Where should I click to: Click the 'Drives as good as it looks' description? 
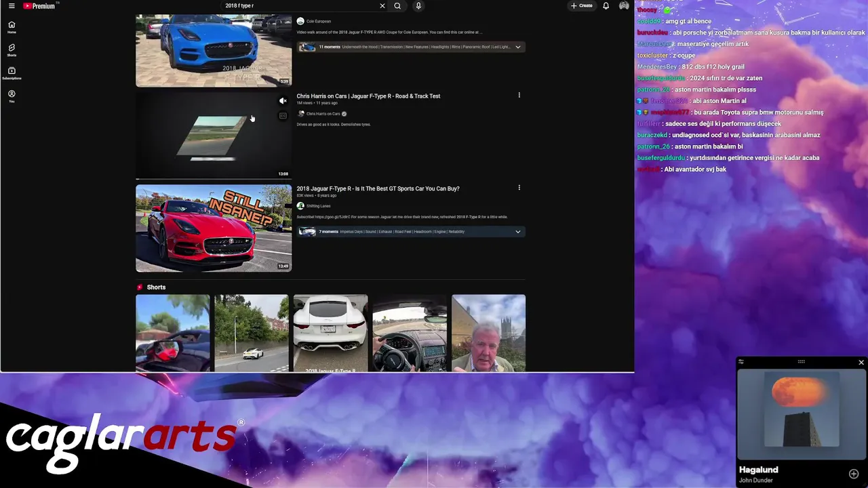[x=334, y=125]
